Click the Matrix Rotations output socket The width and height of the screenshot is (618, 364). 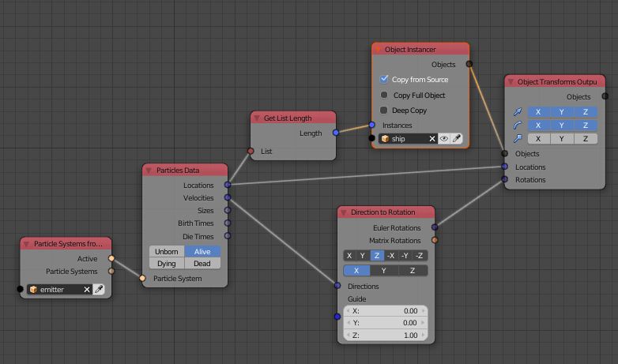(435, 240)
